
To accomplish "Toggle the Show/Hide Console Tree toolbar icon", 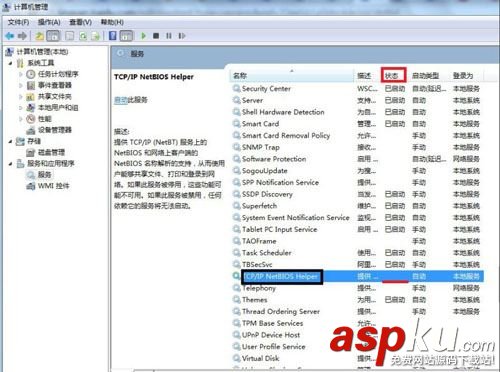I will (53, 36).
